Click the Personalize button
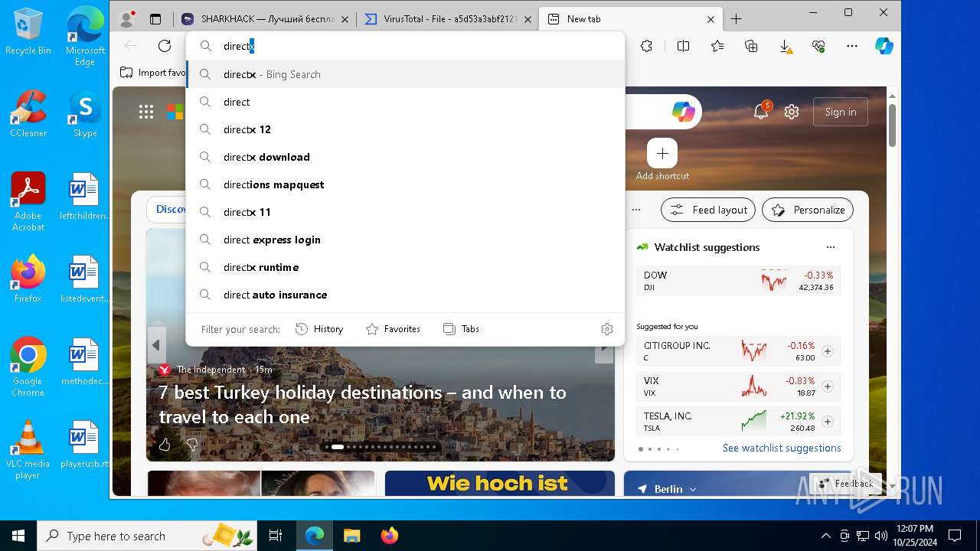 pos(808,210)
